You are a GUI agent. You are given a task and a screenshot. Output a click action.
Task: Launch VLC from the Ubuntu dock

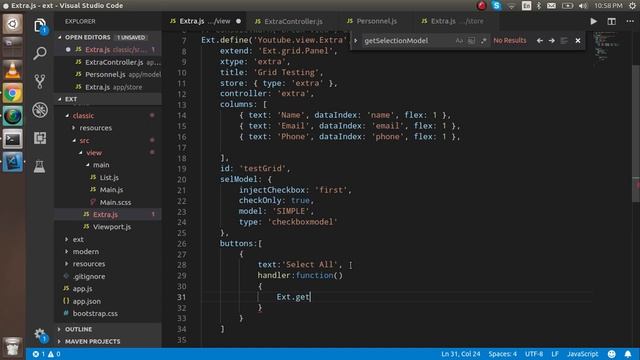tap(13, 70)
